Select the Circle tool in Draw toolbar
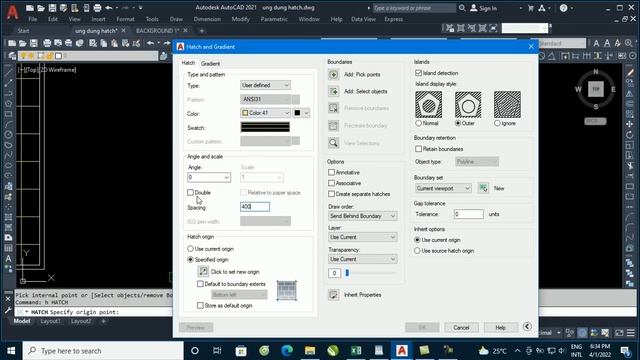Viewport: 640px width, 360px height. point(8,134)
